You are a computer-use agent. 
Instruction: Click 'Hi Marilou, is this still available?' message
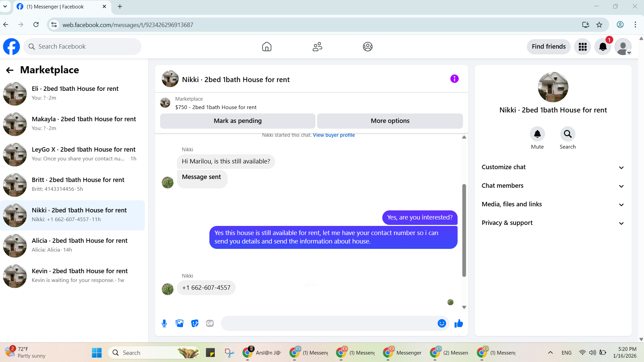pyautogui.click(x=226, y=161)
